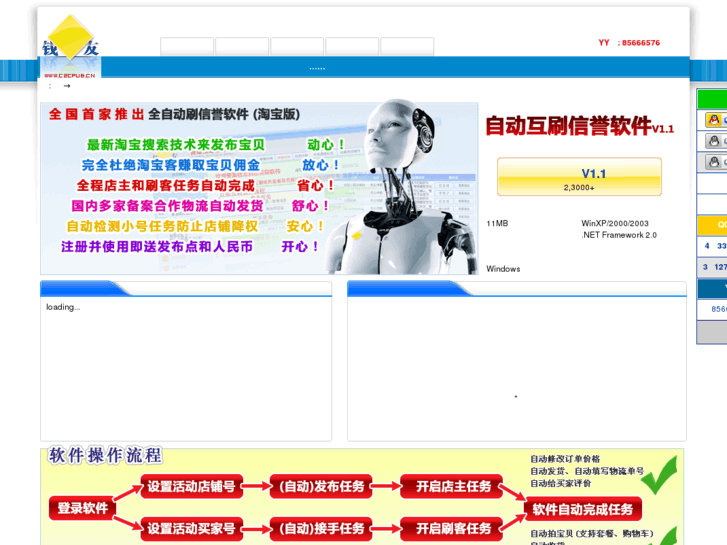
Task: Click the yellow V1.1 download button
Action: click(579, 177)
